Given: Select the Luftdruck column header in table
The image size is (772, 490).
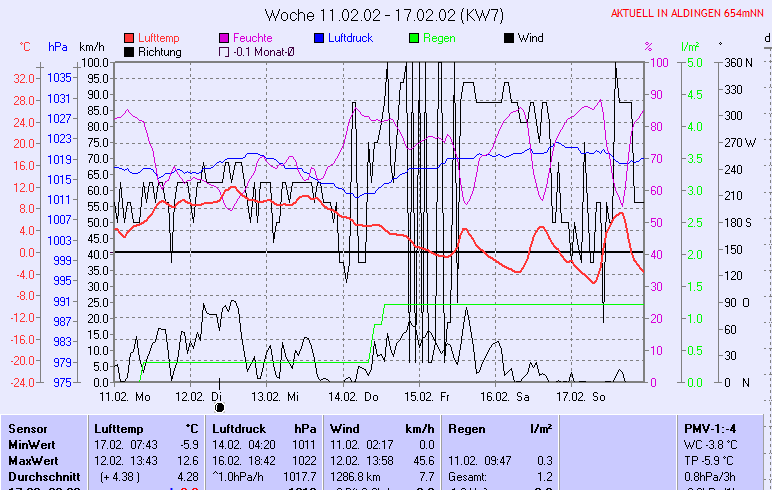Looking at the screenshot, I should (237, 428).
